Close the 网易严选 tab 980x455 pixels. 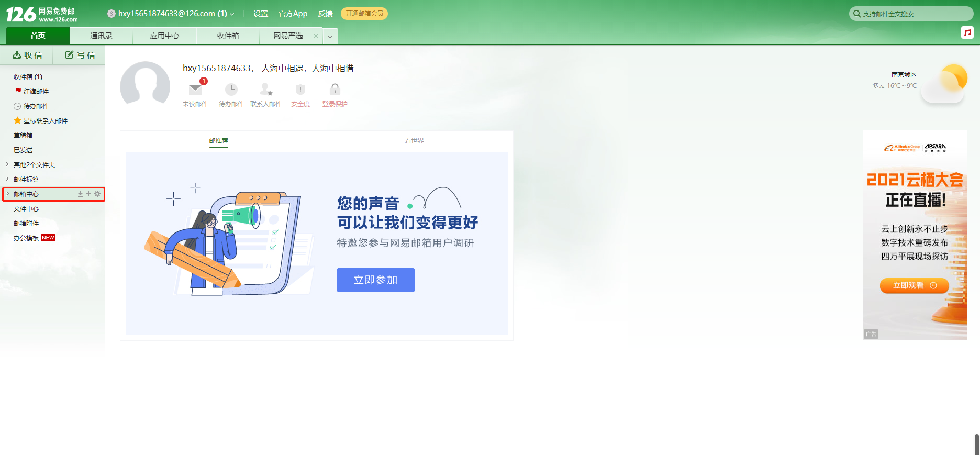click(316, 36)
